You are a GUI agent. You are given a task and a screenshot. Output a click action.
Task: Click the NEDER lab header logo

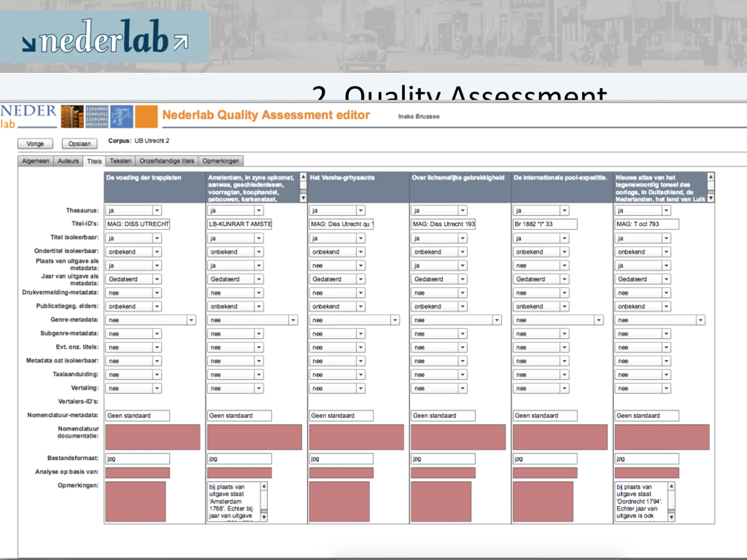[x=28, y=116]
